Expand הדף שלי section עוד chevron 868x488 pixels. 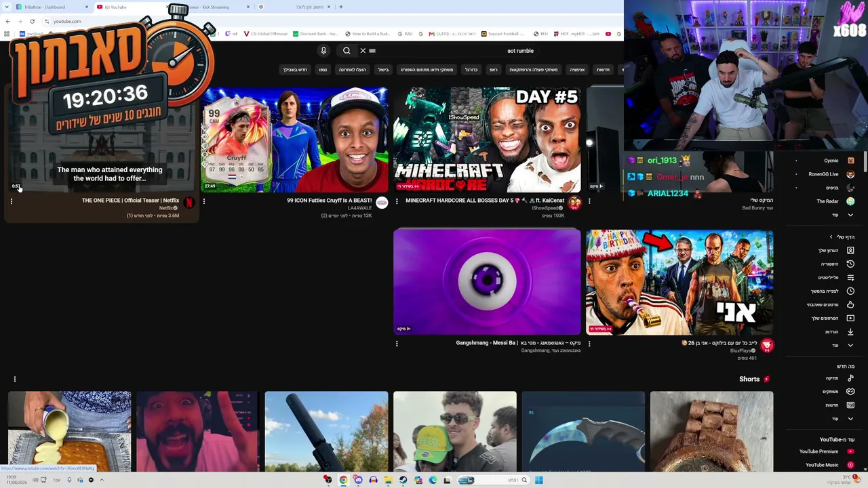click(850, 346)
